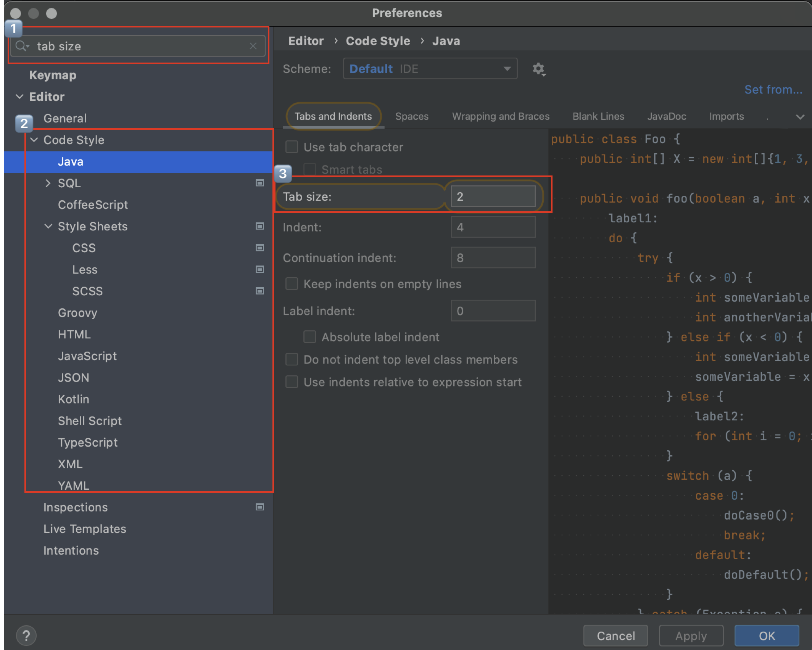The image size is (812, 650).
Task: Open the Scheme dropdown
Action: point(430,69)
